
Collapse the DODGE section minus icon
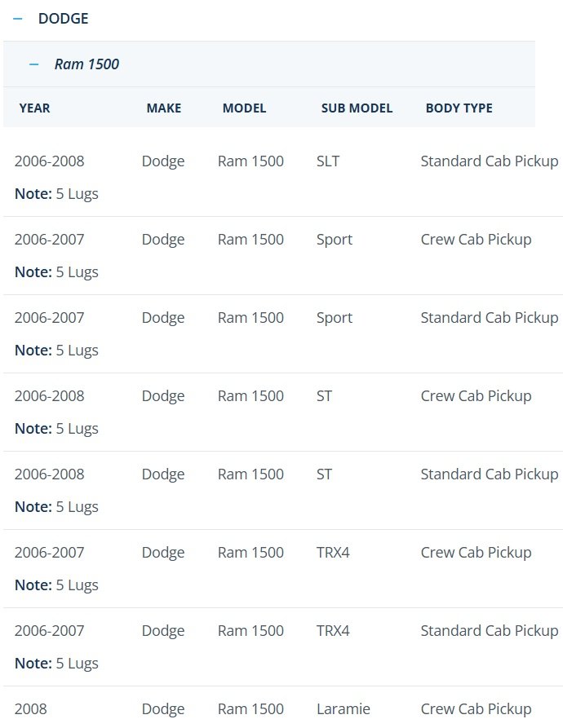tap(18, 19)
